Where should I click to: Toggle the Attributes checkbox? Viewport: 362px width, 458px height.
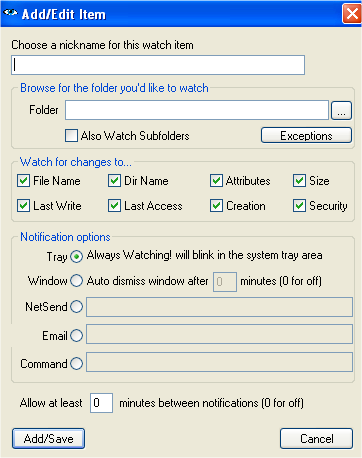pos(216,181)
